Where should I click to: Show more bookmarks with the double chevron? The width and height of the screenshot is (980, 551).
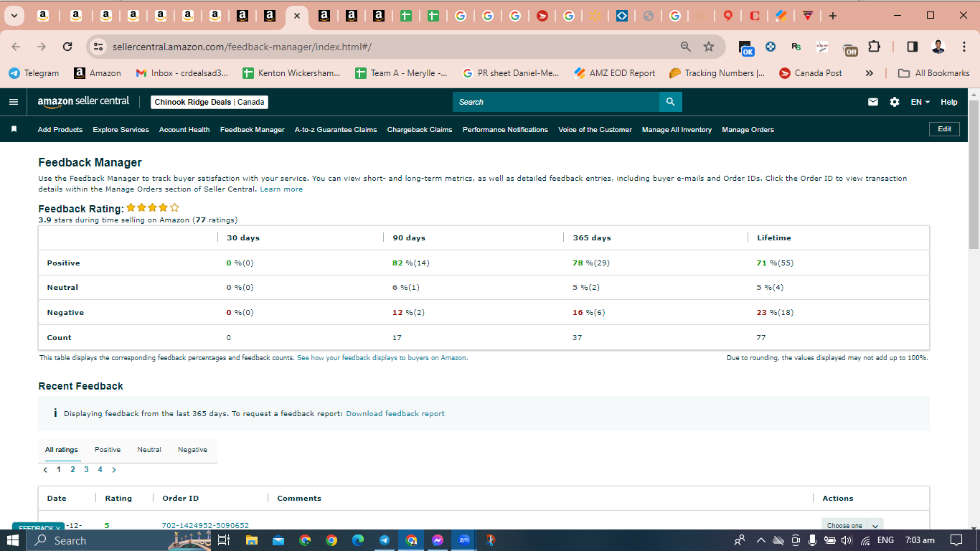[869, 73]
